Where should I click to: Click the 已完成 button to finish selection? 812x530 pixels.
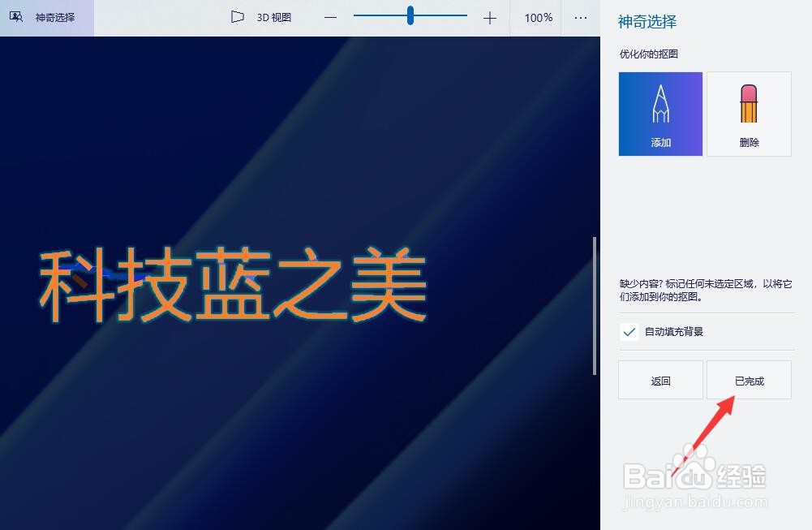pyautogui.click(x=748, y=379)
